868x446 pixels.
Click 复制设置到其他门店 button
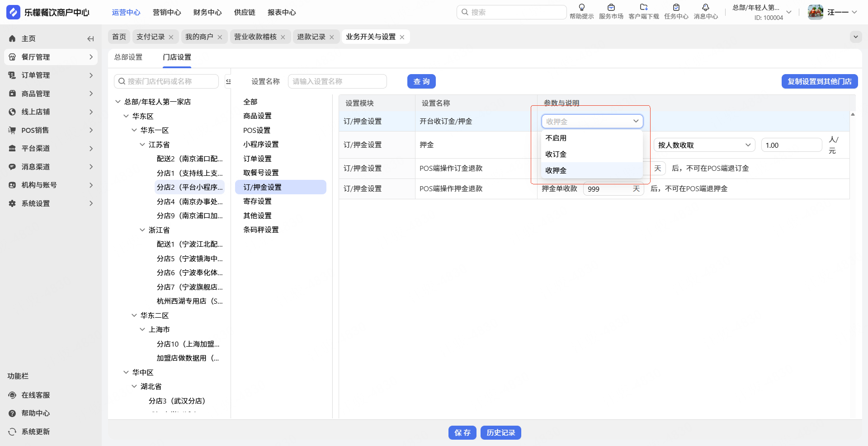coord(819,81)
